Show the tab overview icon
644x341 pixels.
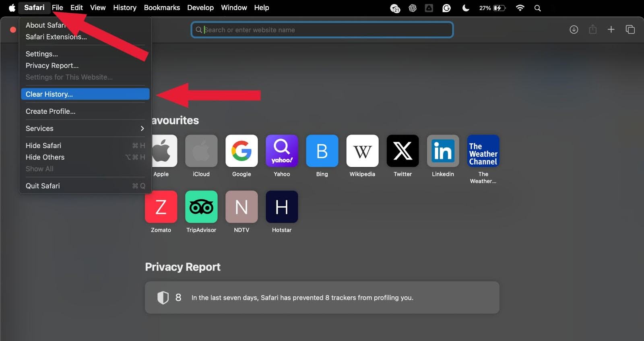[x=630, y=29]
